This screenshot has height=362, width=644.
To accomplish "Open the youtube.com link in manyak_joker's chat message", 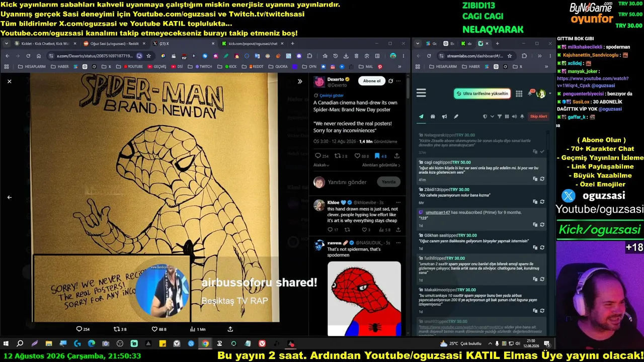I will coord(593,82).
